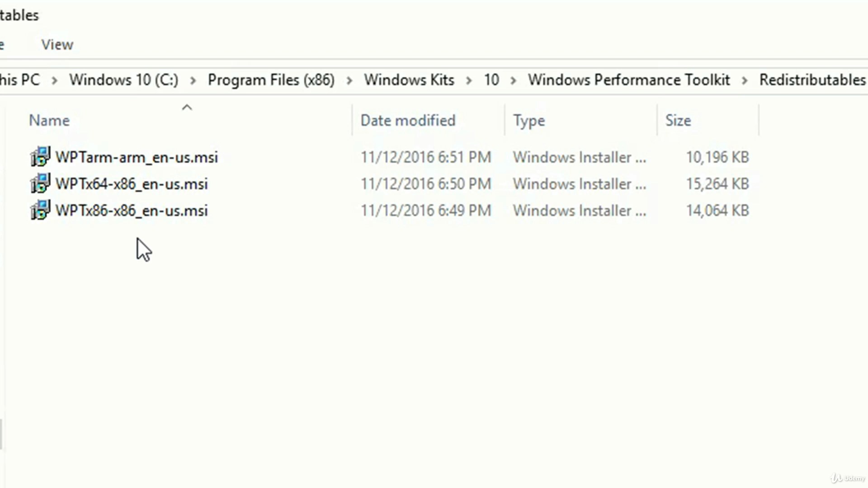The height and width of the screenshot is (488, 868).
Task: Expand the chevron after Program Files (x86)
Action: tap(349, 80)
